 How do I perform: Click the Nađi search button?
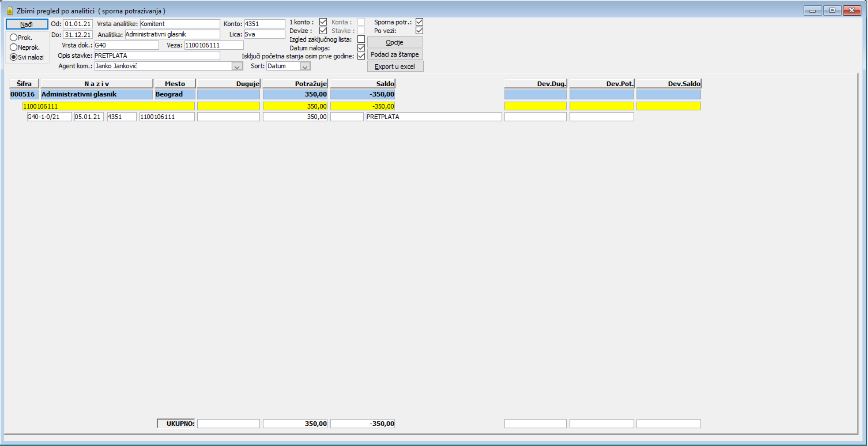[x=27, y=24]
